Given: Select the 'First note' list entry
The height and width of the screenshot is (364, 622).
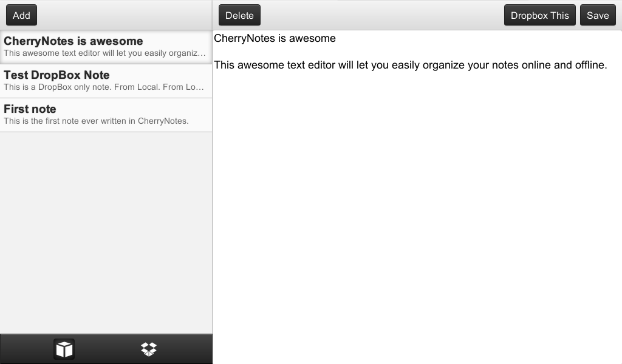Looking at the screenshot, I should pyautogui.click(x=106, y=115).
